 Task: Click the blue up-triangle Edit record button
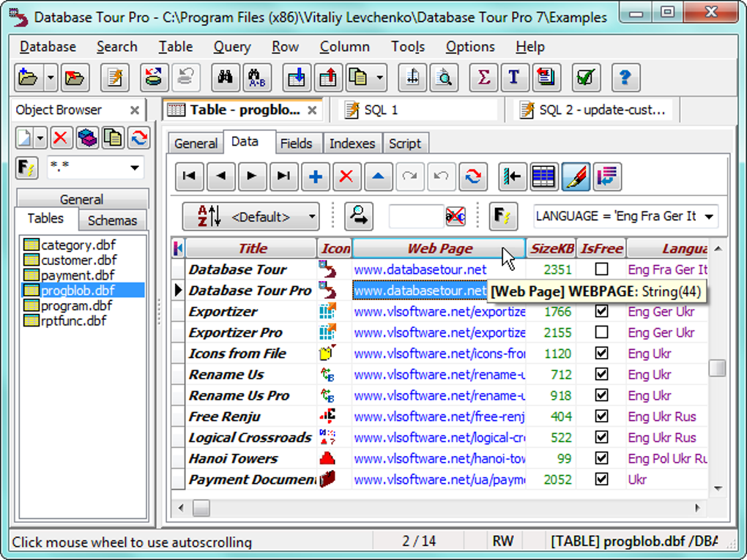379,176
